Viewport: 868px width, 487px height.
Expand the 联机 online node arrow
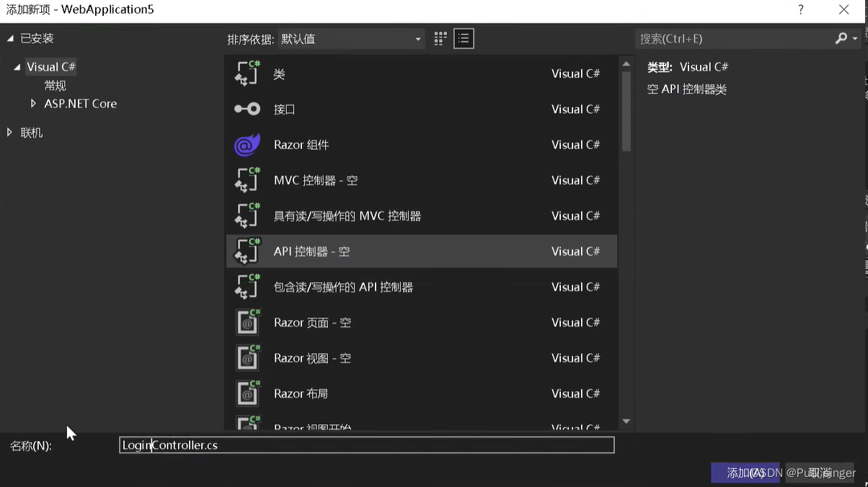tap(9, 133)
